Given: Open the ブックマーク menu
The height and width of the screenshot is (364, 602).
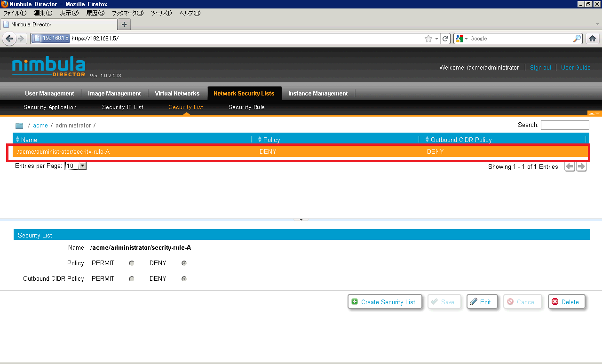Looking at the screenshot, I should pyautogui.click(x=127, y=13).
